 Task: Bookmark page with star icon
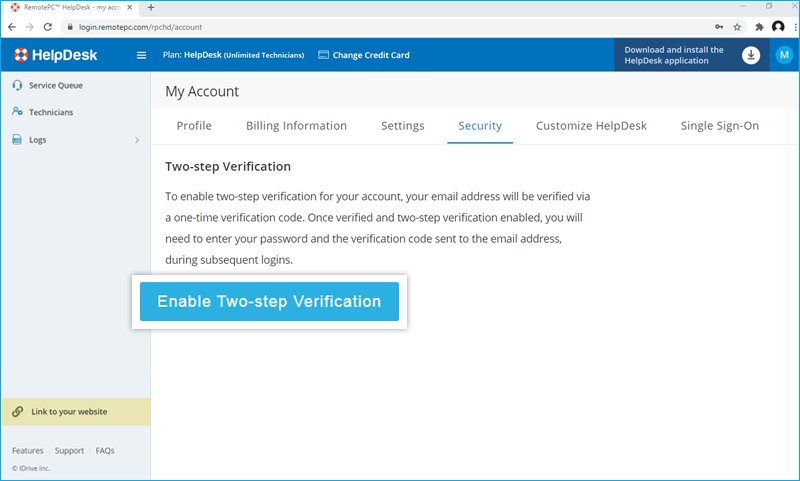click(x=737, y=26)
